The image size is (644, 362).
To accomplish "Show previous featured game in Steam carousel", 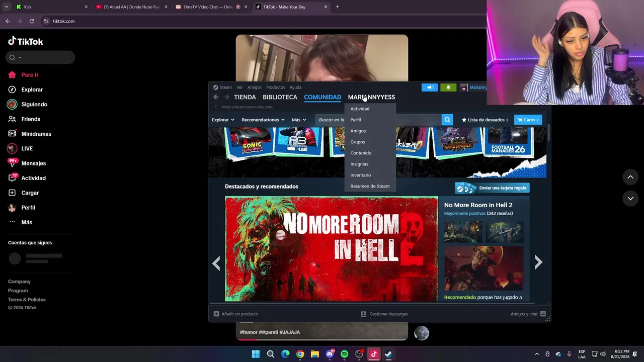I will (216, 262).
